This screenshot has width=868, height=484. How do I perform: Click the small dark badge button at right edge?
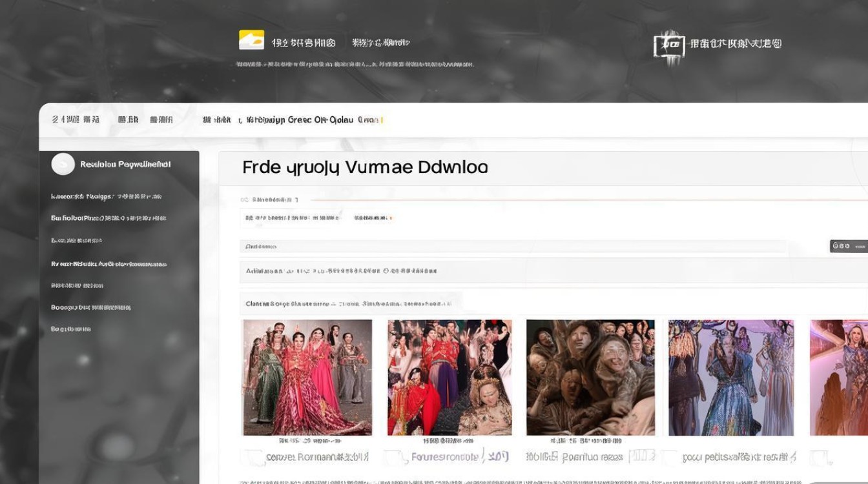click(848, 246)
